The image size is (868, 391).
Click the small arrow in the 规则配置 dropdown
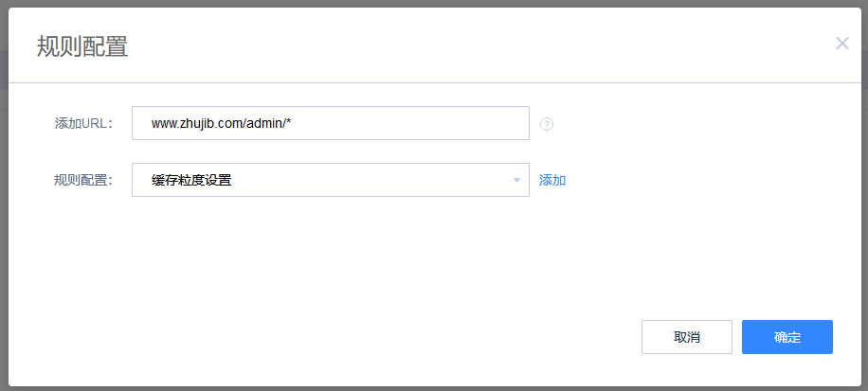pyautogui.click(x=516, y=180)
